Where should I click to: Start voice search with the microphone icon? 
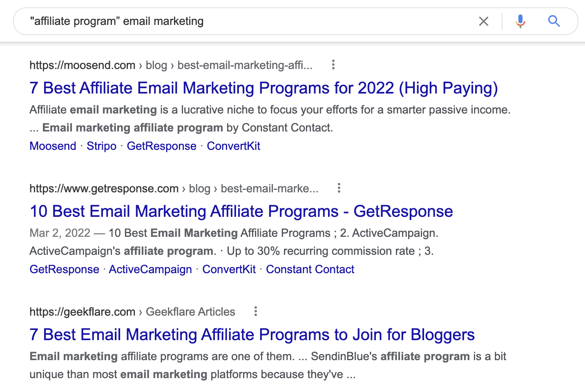(x=520, y=21)
